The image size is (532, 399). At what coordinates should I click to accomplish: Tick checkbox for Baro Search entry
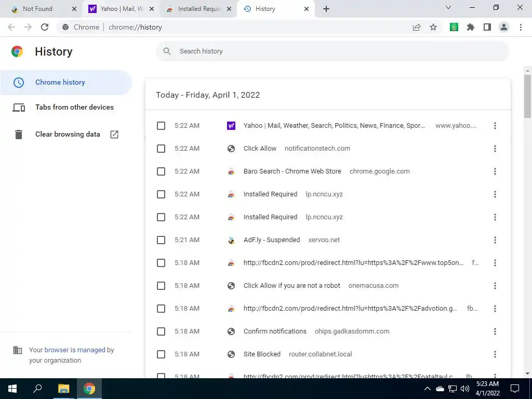161,171
